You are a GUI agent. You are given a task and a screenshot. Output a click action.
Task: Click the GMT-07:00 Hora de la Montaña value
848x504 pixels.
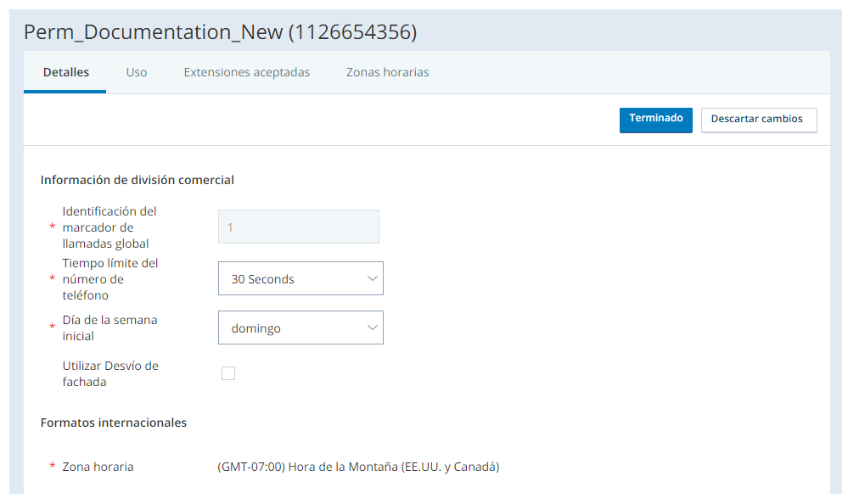pyautogui.click(x=358, y=467)
